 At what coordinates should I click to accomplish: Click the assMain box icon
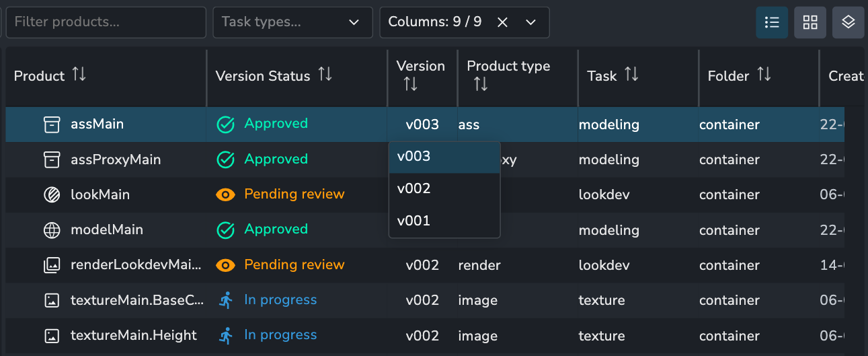52,124
